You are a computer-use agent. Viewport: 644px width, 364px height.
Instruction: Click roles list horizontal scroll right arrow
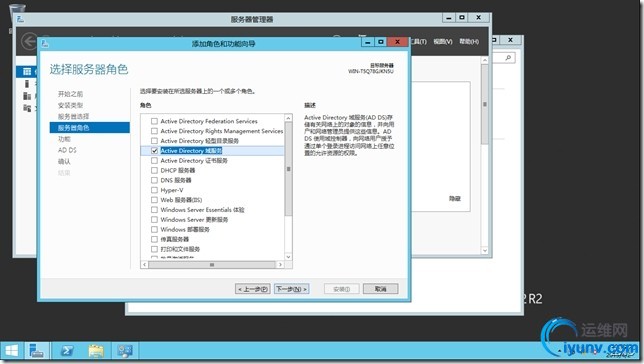(x=281, y=265)
